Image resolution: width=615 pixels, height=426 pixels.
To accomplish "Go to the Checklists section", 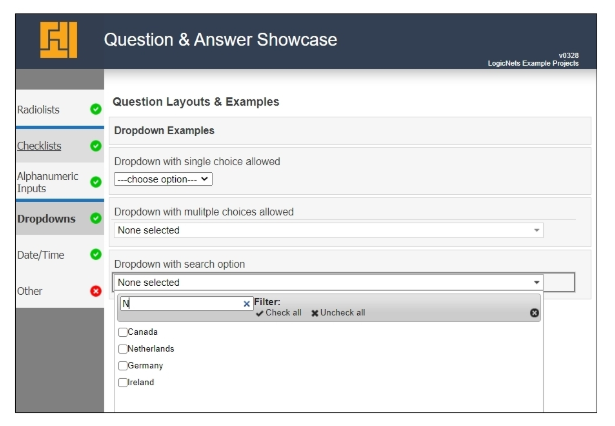I will 39,146.
